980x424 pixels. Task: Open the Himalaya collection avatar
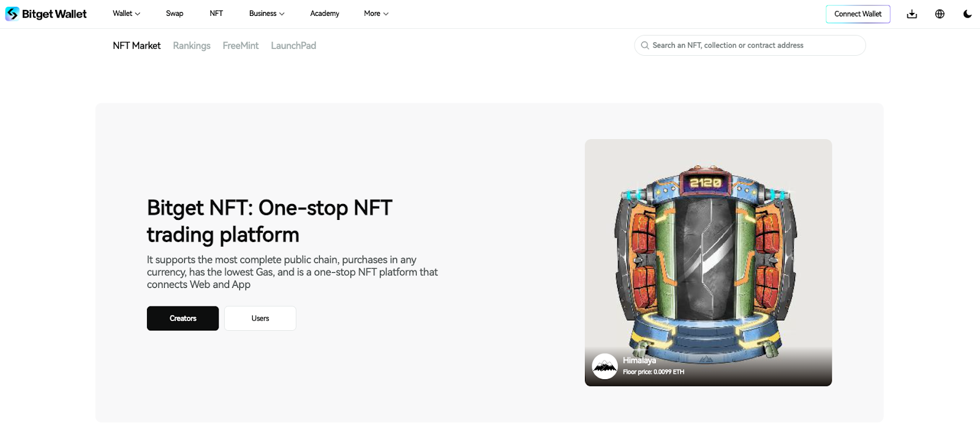pyautogui.click(x=605, y=366)
